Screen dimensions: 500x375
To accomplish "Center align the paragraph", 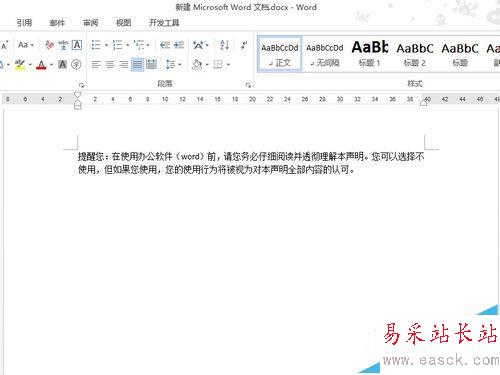I will tap(110, 64).
